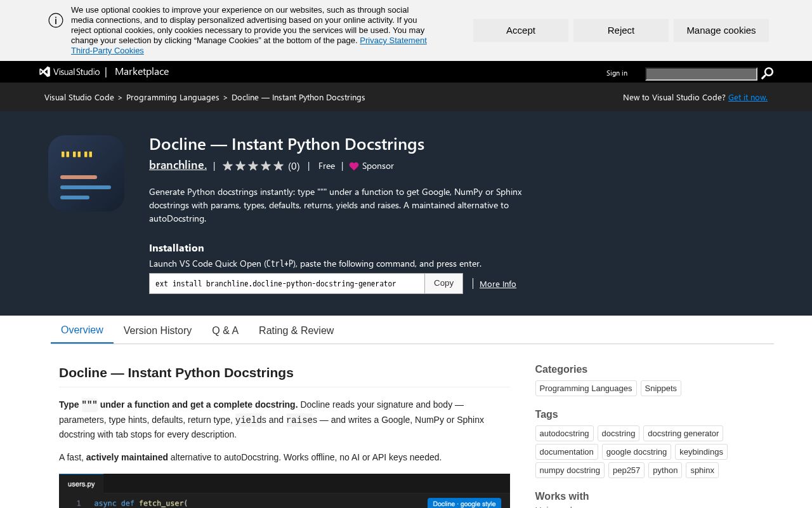Open the branchline. publisher page
The width and height of the screenshot is (812, 508).
coord(178,165)
